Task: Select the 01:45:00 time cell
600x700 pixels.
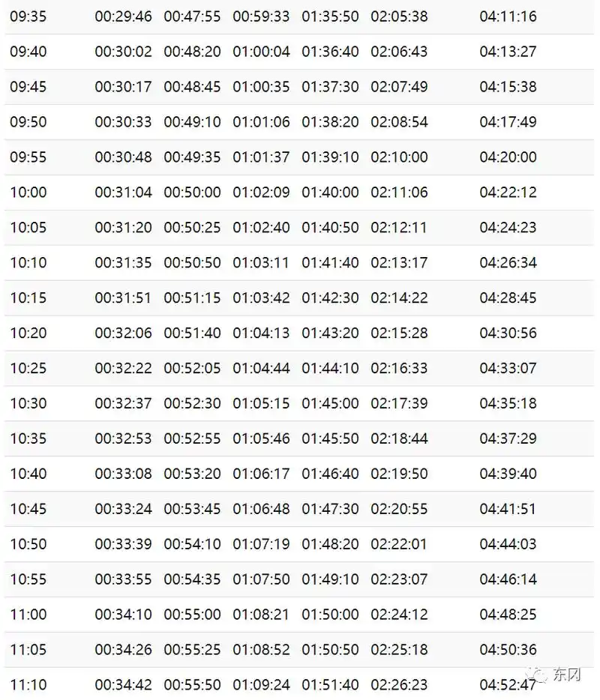Action: click(x=330, y=403)
